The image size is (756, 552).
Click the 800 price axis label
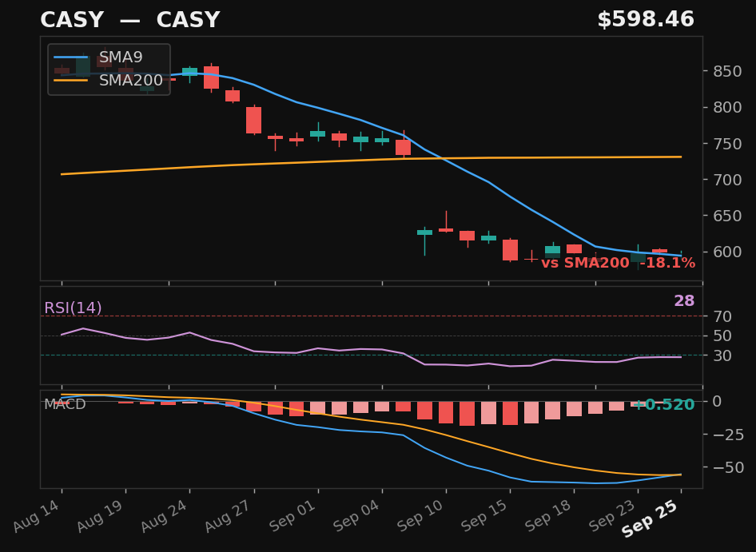727,107
